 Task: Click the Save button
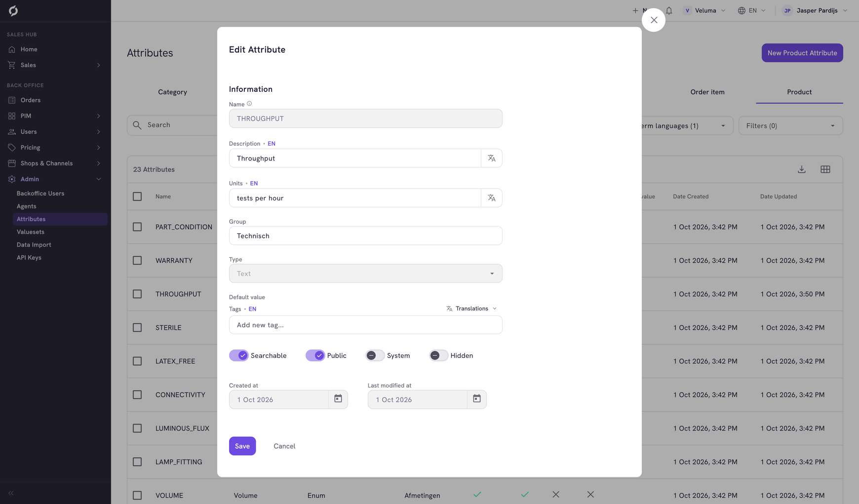242,446
